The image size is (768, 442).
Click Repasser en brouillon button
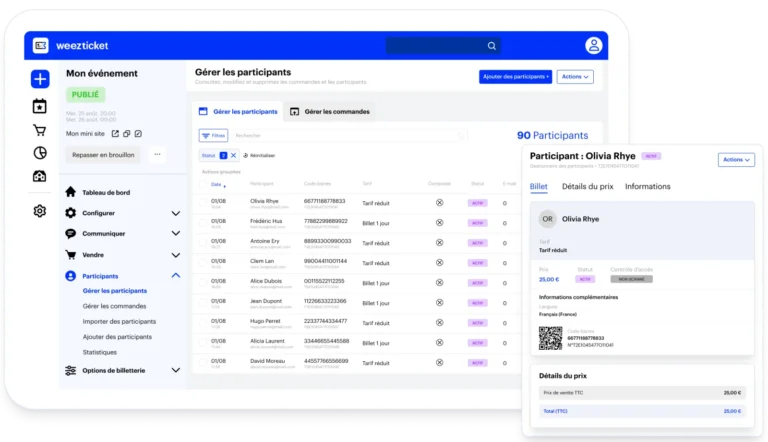[x=103, y=154]
